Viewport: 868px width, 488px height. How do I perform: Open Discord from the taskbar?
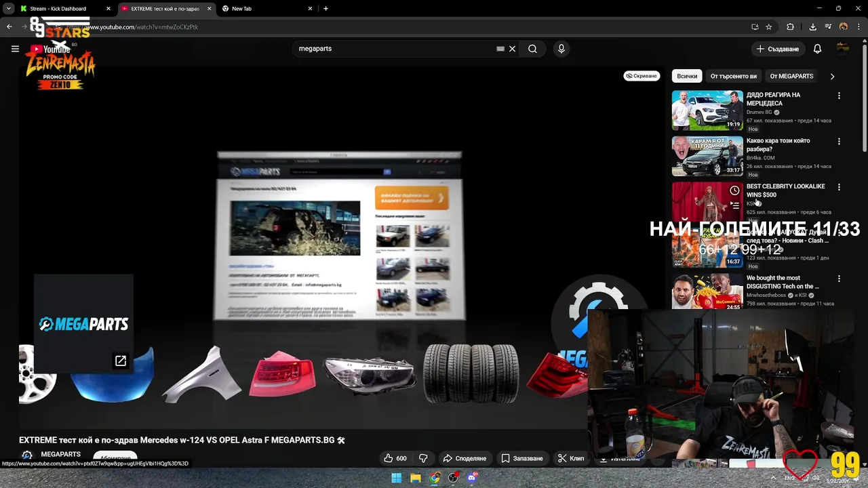pos(473,478)
